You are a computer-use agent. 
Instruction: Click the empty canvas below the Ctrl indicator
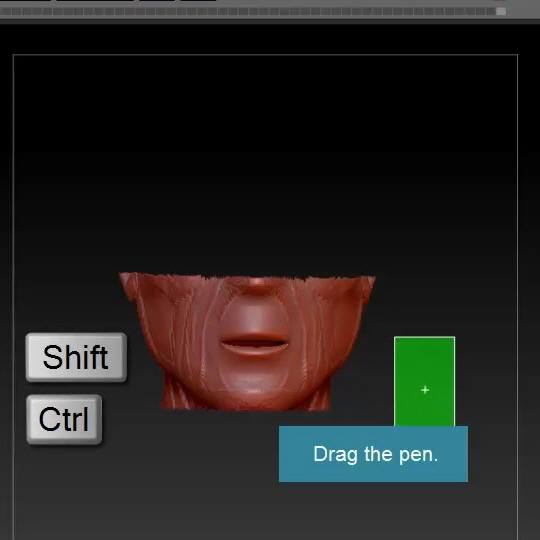tap(138, 492)
